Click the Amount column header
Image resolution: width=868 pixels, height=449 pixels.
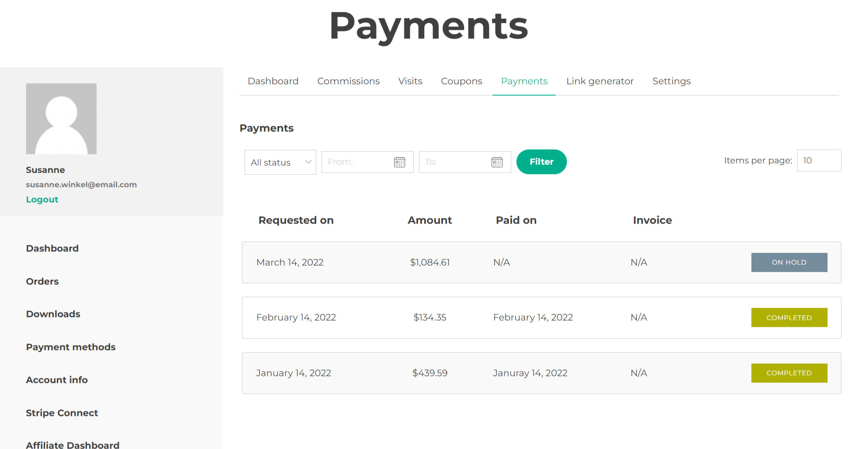pyautogui.click(x=430, y=220)
